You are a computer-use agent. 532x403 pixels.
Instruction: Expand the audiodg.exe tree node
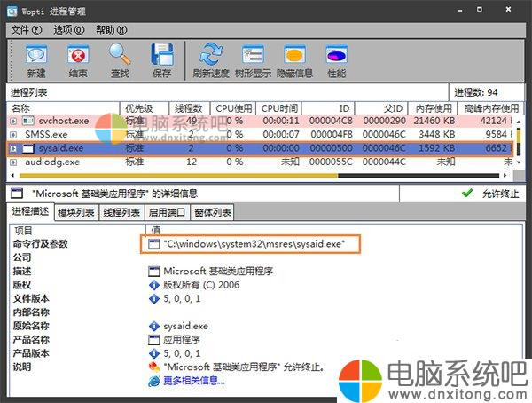click(x=13, y=162)
